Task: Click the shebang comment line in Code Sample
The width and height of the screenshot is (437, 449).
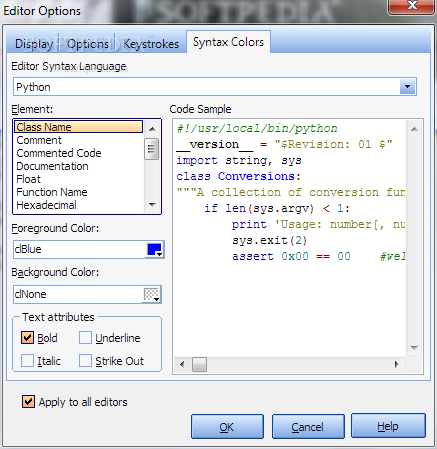Action: [x=257, y=128]
